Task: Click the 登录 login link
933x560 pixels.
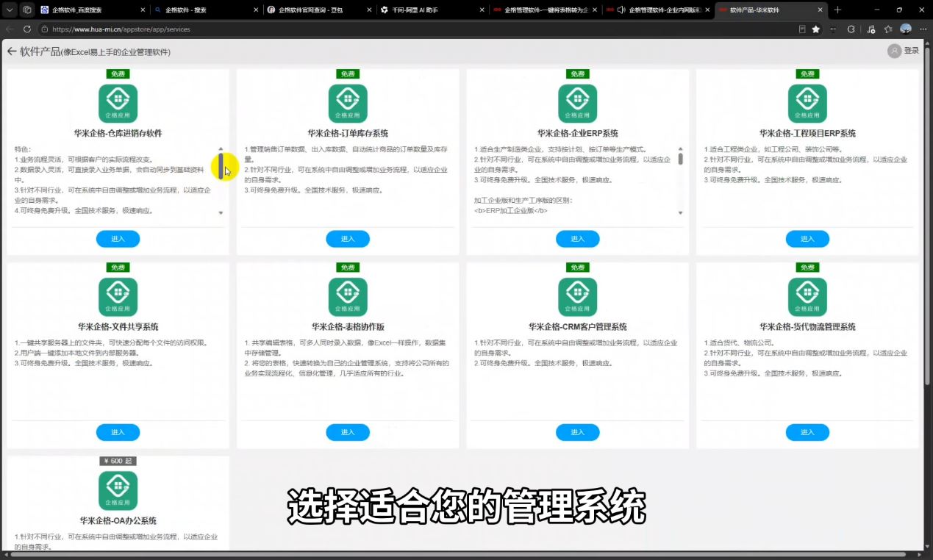Action: click(912, 51)
